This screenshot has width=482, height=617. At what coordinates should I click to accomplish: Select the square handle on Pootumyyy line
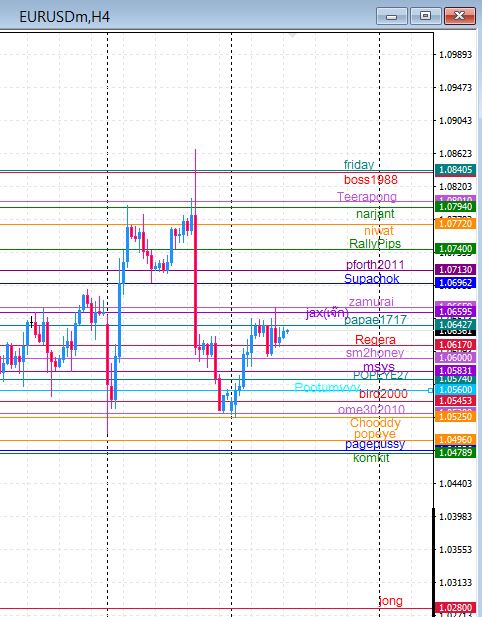tap(430, 390)
